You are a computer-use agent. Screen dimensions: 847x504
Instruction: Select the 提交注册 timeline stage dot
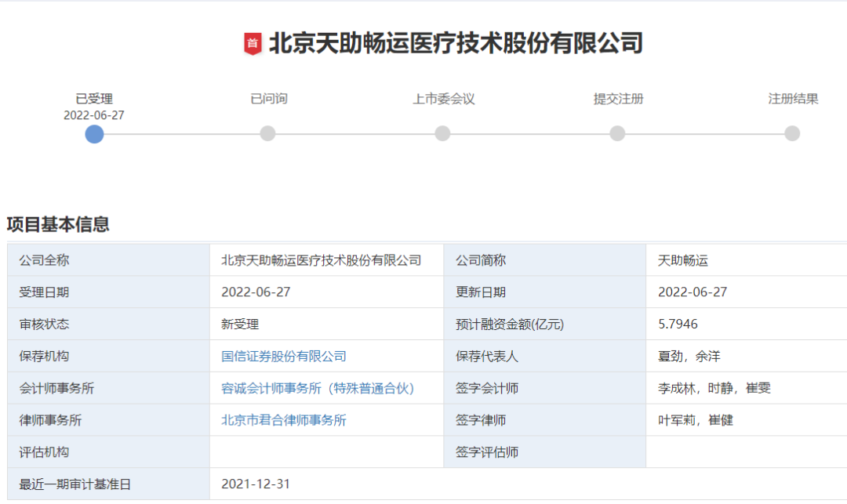617,133
